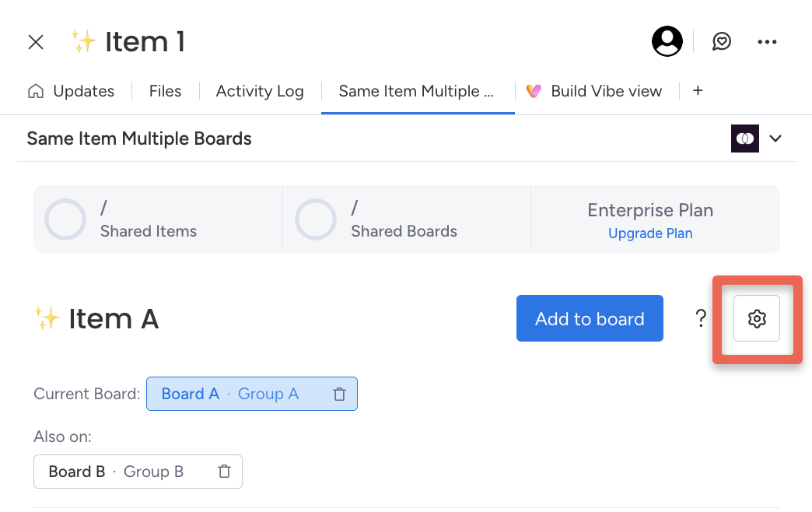Delete Board A with its trash icon
Screen dimensions: 812x512
339,394
